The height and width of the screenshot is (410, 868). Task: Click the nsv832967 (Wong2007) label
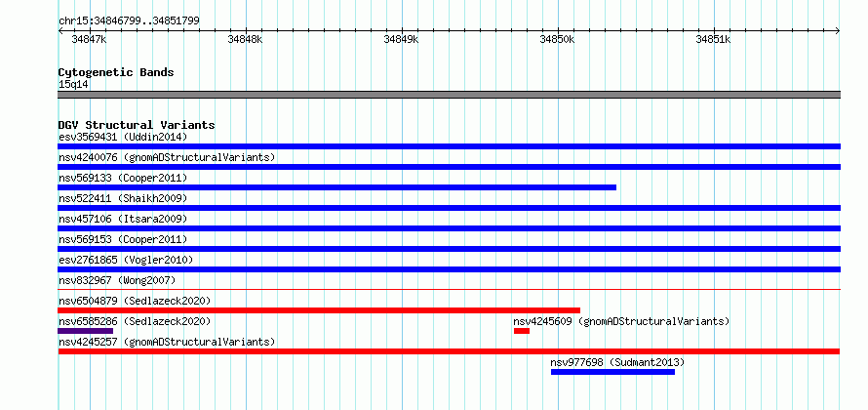click(x=117, y=280)
